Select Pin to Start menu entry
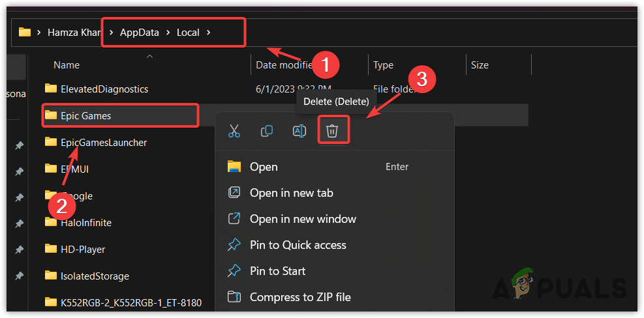This screenshot has width=644, height=318. tap(277, 271)
